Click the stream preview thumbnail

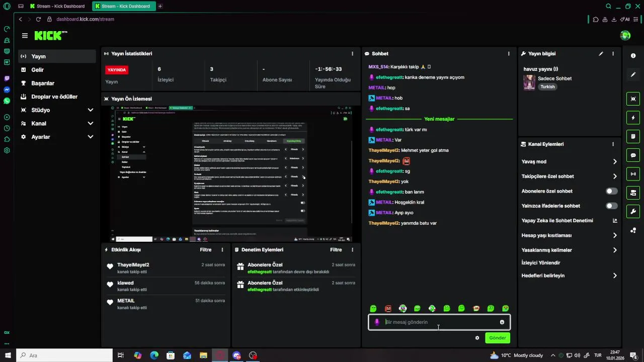coord(230,173)
